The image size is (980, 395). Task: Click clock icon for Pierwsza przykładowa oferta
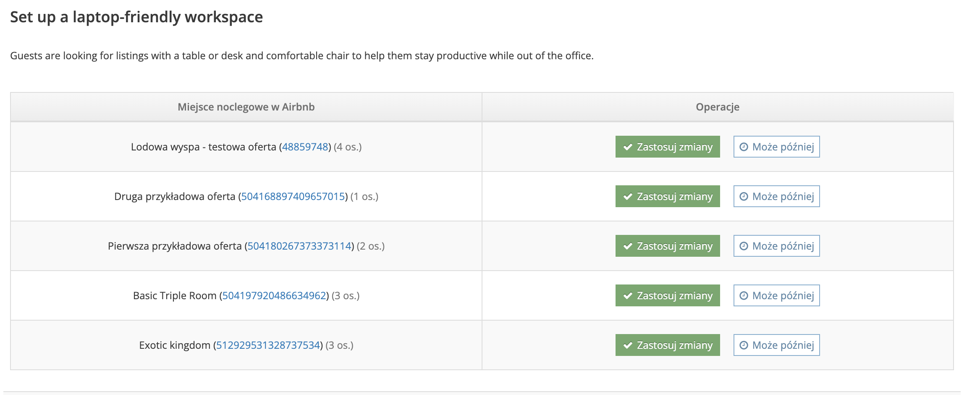[744, 246]
